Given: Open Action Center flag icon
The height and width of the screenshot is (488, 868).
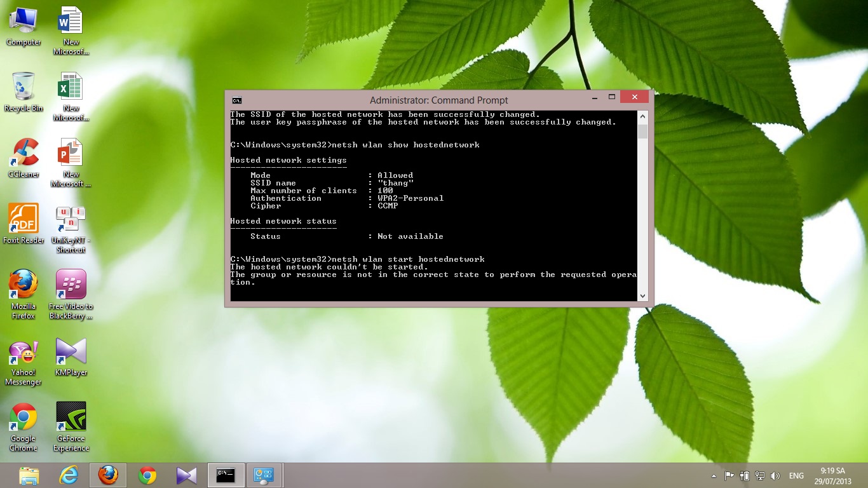Looking at the screenshot, I should click(x=729, y=476).
